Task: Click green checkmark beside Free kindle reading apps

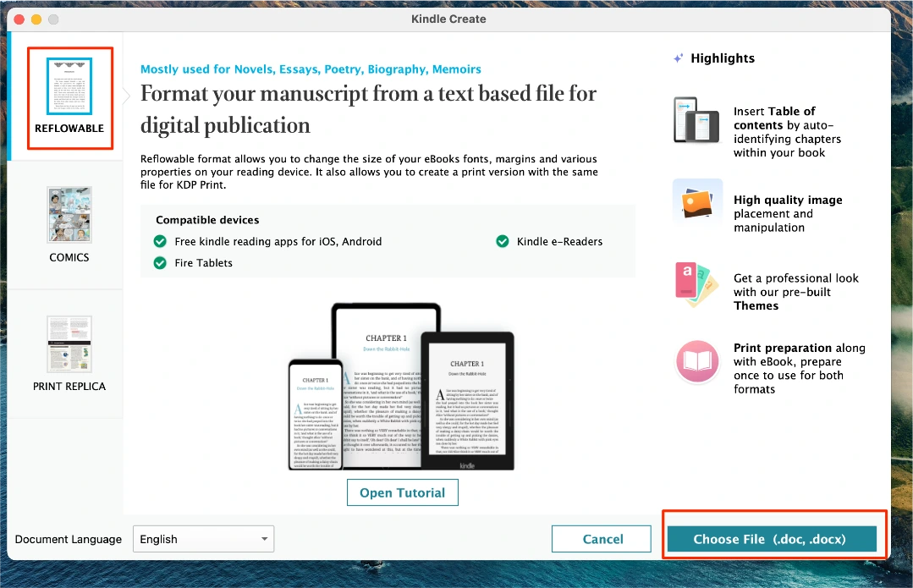Action: 160,242
